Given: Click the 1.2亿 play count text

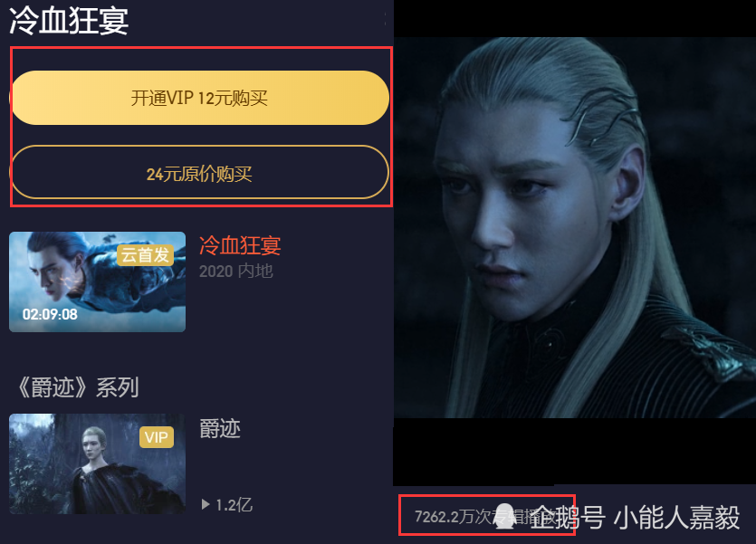Looking at the screenshot, I should click(x=234, y=504).
